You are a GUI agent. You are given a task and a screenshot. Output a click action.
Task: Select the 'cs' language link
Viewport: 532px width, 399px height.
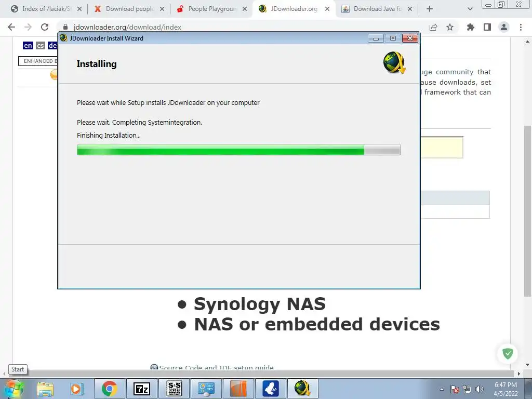[x=40, y=46]
